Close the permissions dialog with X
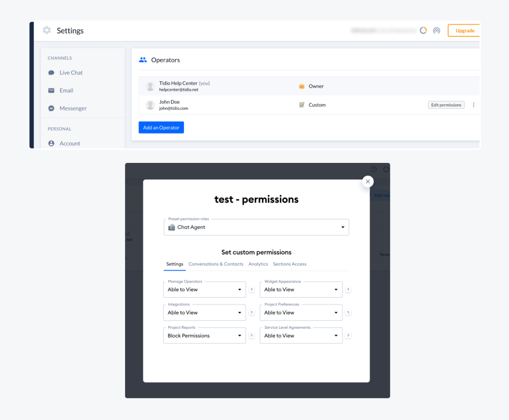The image size is (509, 420). pyautogui.click(x=368, y=182)
